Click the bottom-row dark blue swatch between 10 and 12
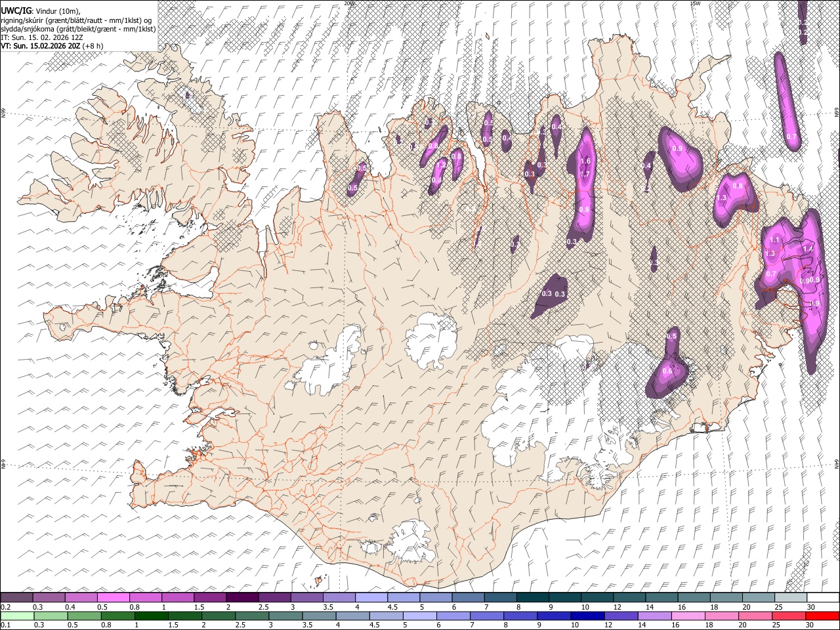This screenshot has width=840, height=630. 587,616
